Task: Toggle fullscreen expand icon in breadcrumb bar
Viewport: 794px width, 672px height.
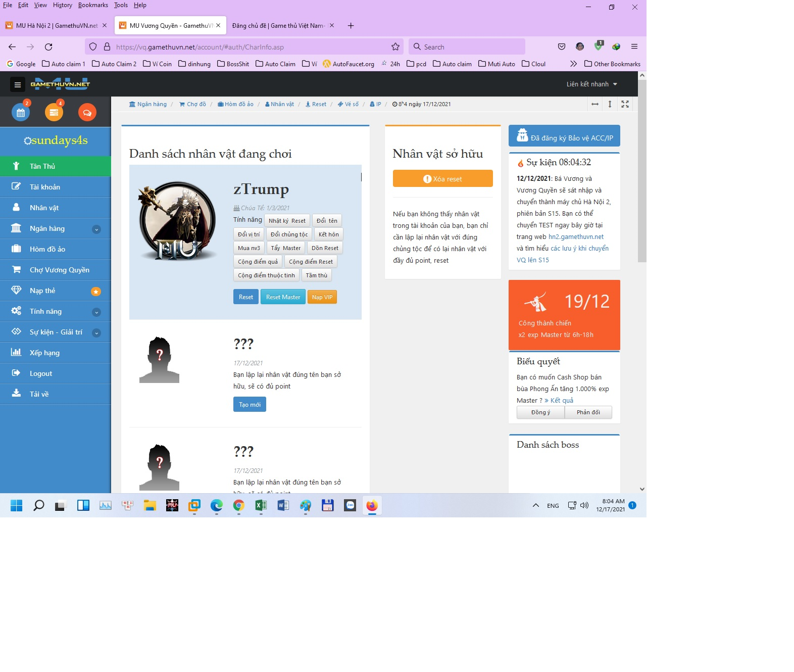Action: [x=625, y=104]
